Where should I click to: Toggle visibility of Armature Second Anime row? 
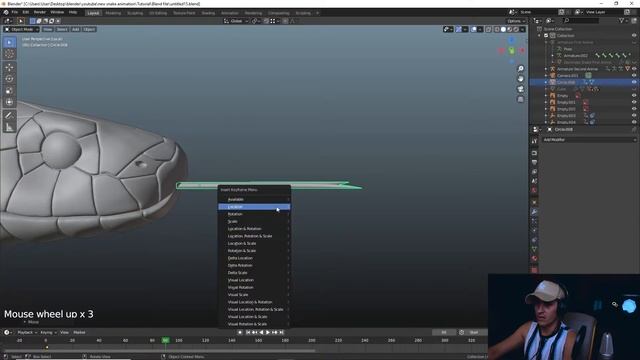[634, 69]
